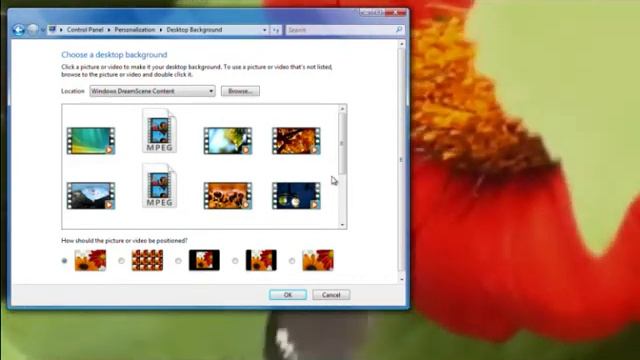Click the centered position preview image
The height and width of the screenshot is (360, 640).
(204, 260)
